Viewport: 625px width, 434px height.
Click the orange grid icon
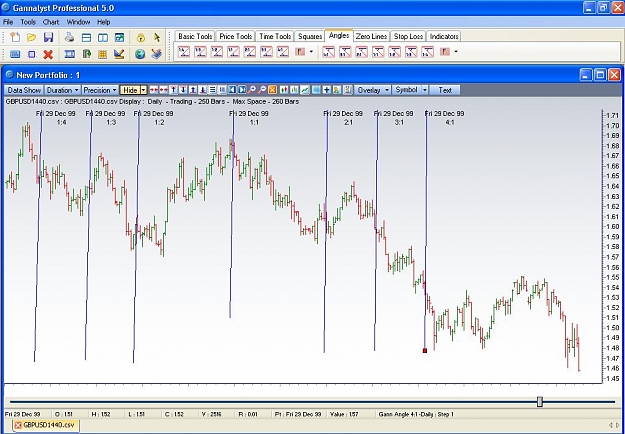click(103, 54)
